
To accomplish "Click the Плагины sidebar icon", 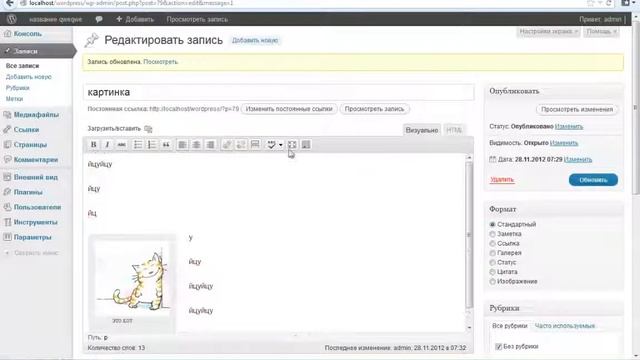I will click(x=7, y=192).
